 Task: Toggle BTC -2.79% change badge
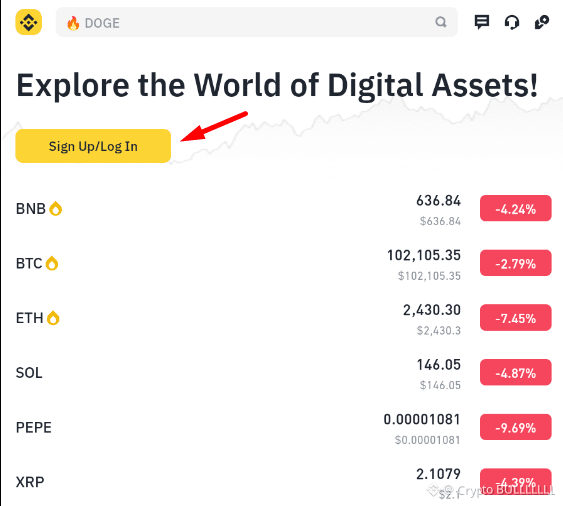(x=516, y=263)
